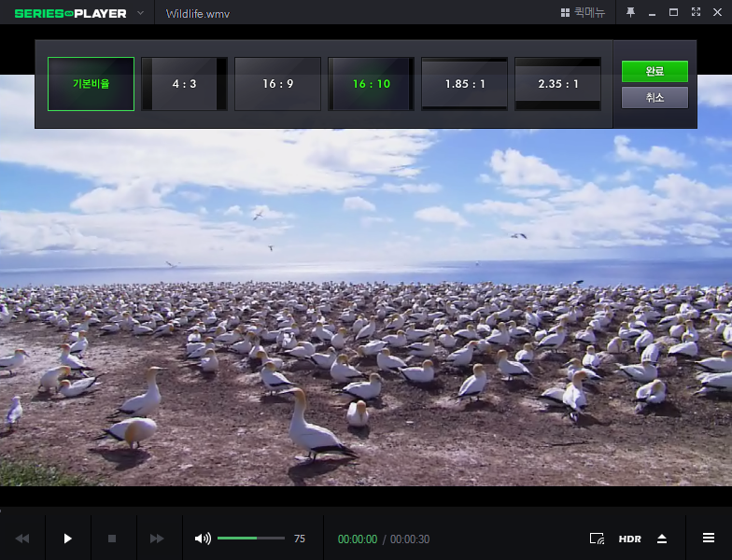Mute the speaker volume icon
This screenshot has height=560, width=732.
(x=203, y=539)
